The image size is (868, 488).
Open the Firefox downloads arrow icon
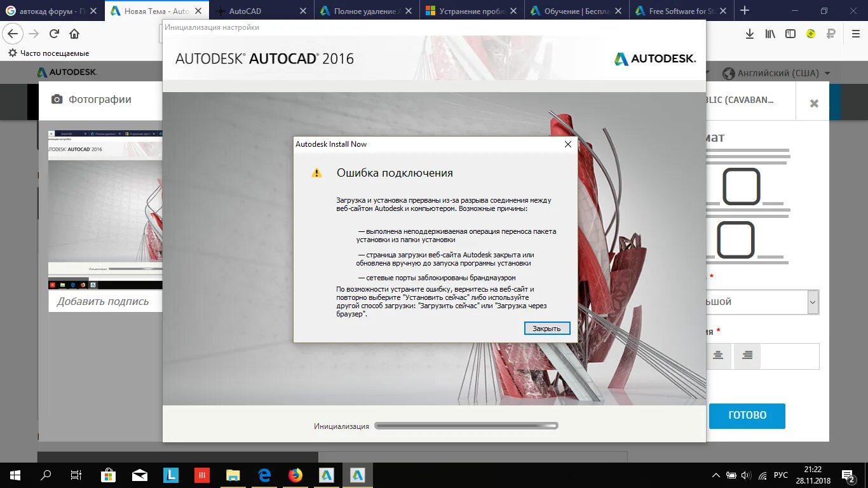(x=750, y=34)
